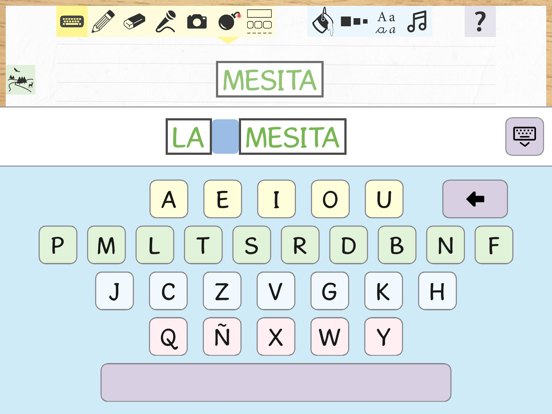Open the landscape scene thumbnail

point(21,80)
